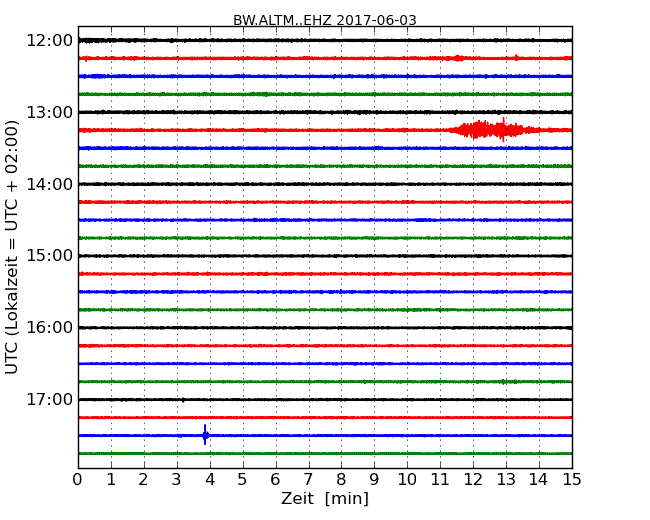Click the small red burst on the 12:15 trace
The image size is (650, 520).
point(458,58)
